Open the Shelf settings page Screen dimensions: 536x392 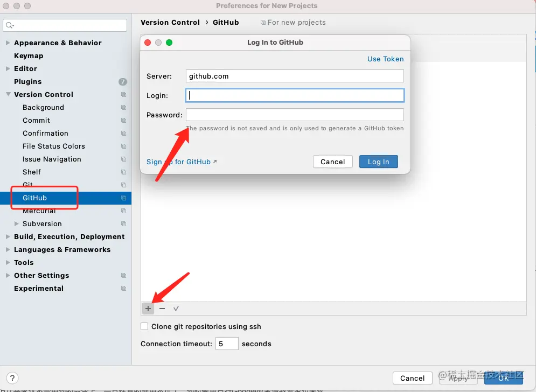pyautogui.click(x=31, y=172)
